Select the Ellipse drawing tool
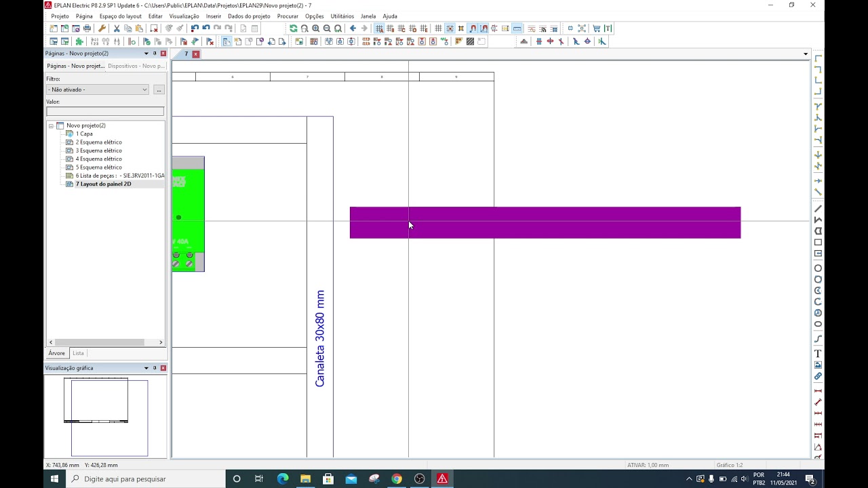The height and width of the screenshot is (488, 868). click(x=818, y=324)
